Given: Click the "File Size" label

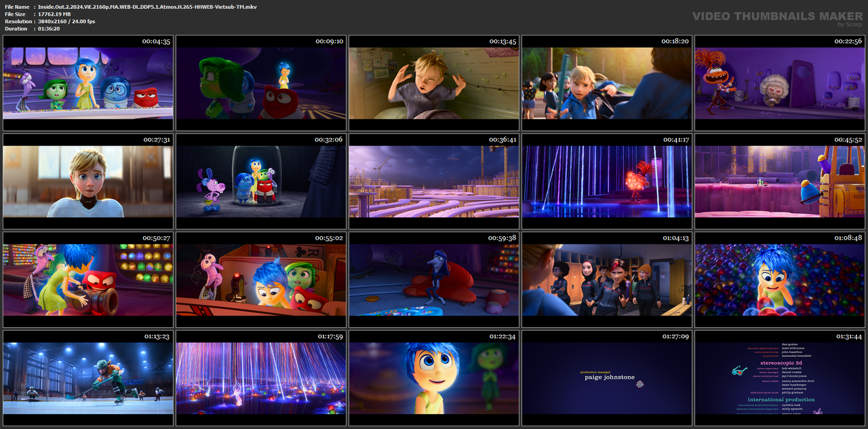Looking at the screenshot, I should (16, 14).
